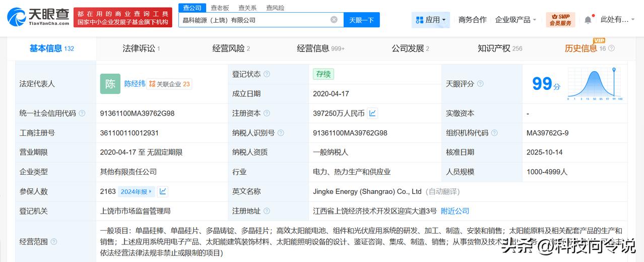Select the credit code 91361100MA39762G98 under 统一社会信用代码
This screenshot has width=644, height=262.
click(137, 114)
